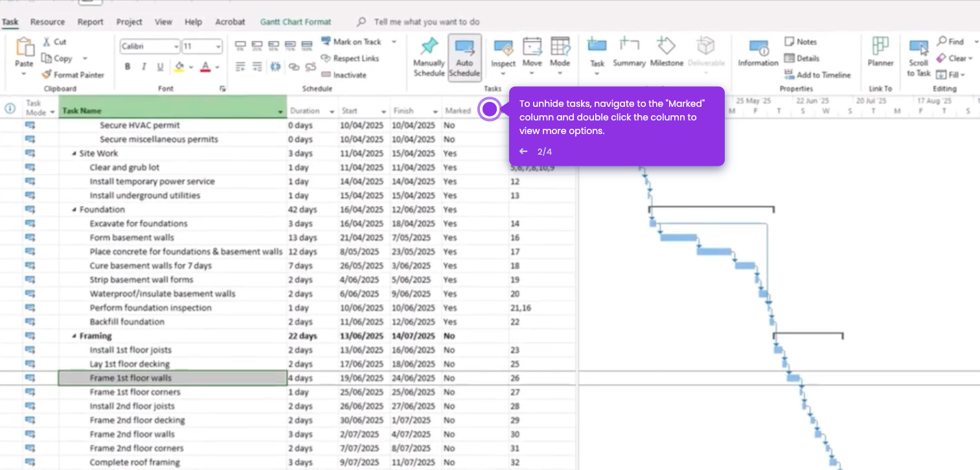Collapse the Framing summary task

(x=73, y=336)
